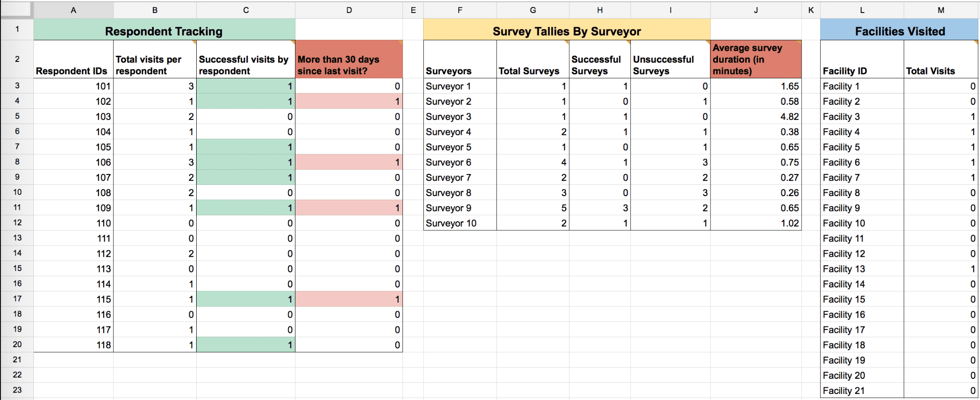Image resolution: width=980 pixels, height=400 pixels.
Task: Click the 'Surveyor 10' cell
Action: click(460, 223)
